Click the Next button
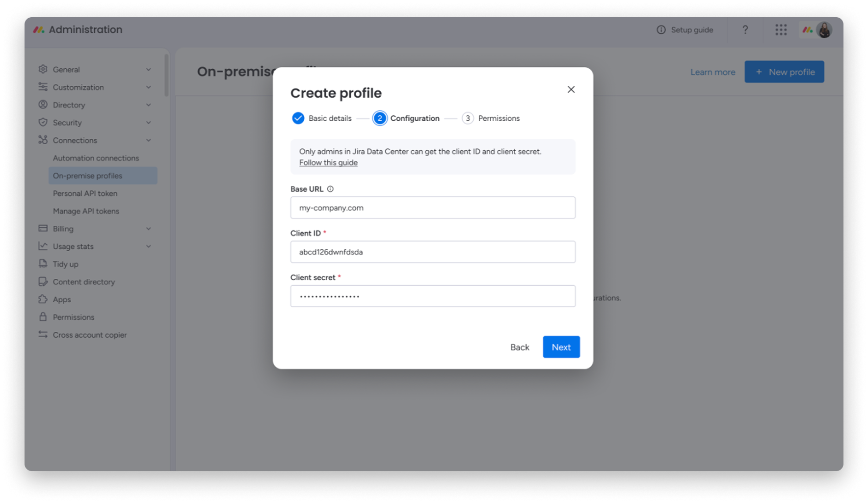This screenshot has height=503, width=868. pyautogui.click(x=561, y=347)
